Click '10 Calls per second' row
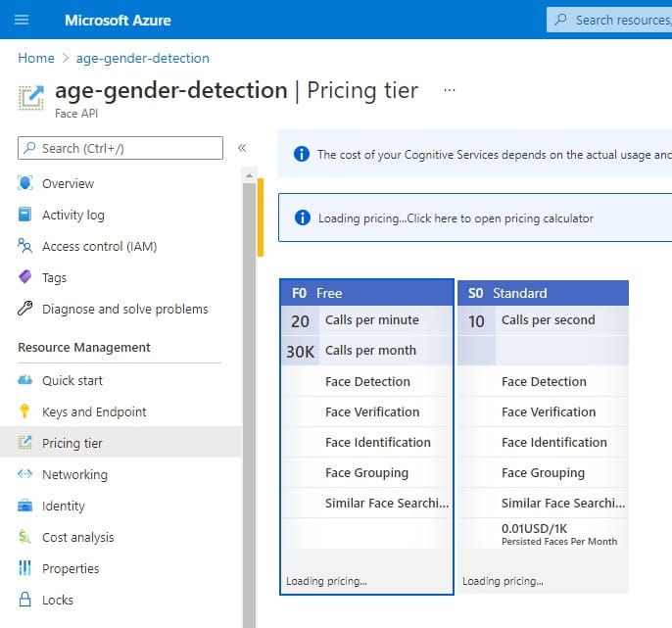This screenshot has height=628, width=672. click(543, 320)
